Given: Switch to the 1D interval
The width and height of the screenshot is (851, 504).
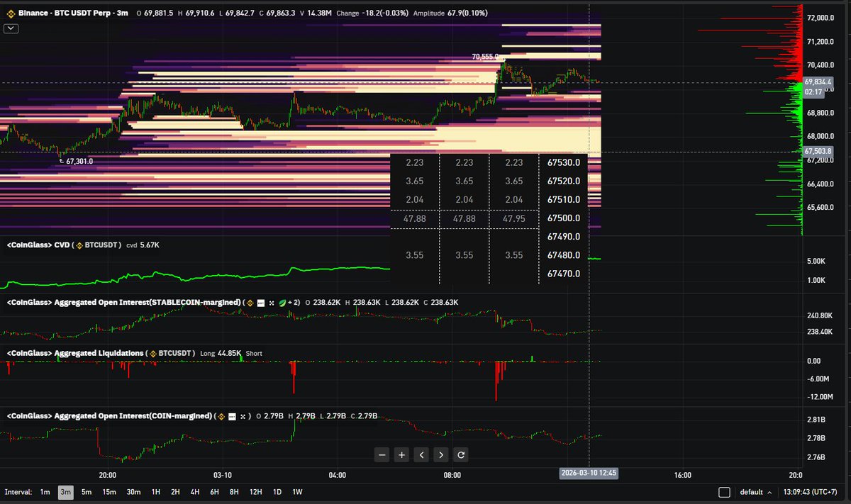Looking at the screenshot, I should [277, 491].
